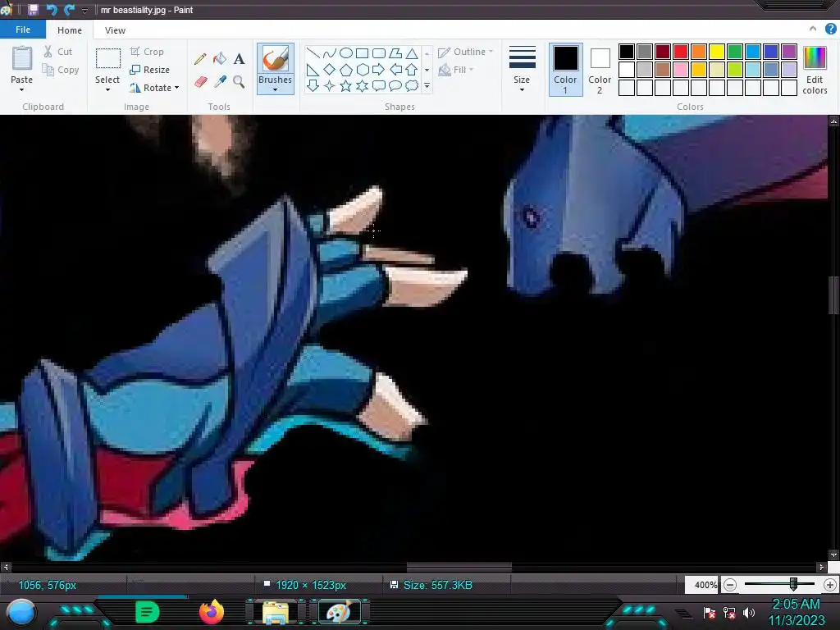Open Edit colors dialog
This screenshot has height=630, width=840.
[x=815, y=71]
